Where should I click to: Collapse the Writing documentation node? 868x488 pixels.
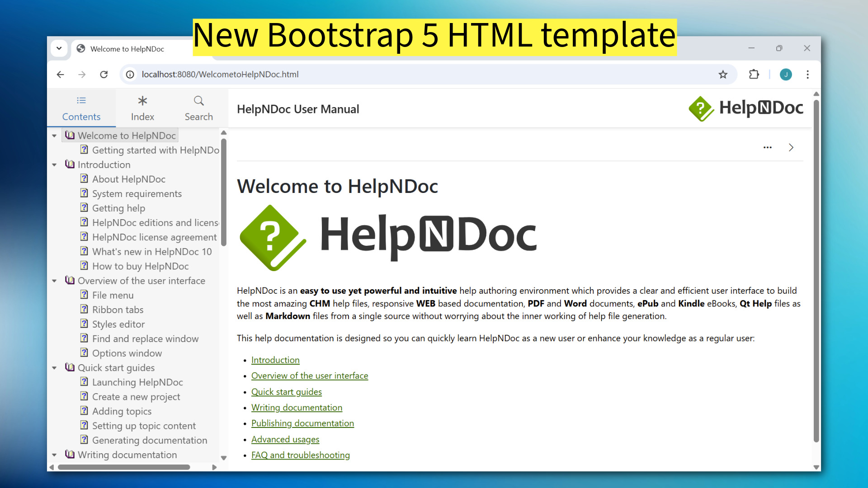[54, 455]
